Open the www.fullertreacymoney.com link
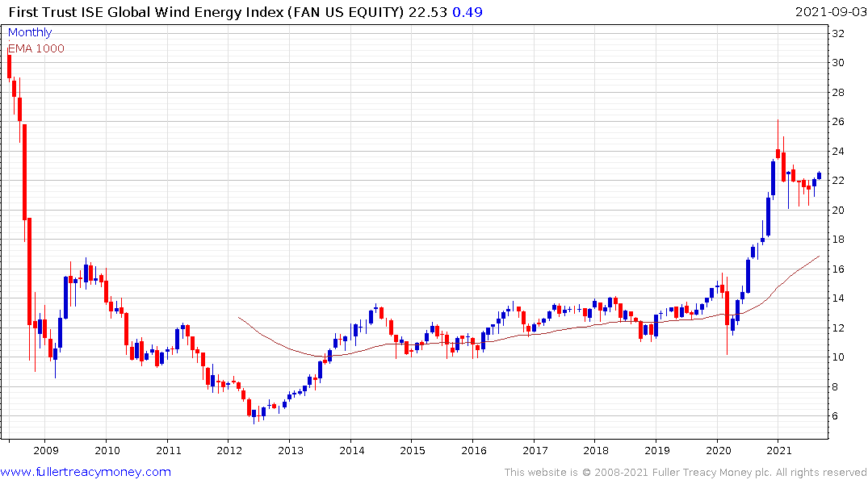The image size is (868, 484). 86,472
